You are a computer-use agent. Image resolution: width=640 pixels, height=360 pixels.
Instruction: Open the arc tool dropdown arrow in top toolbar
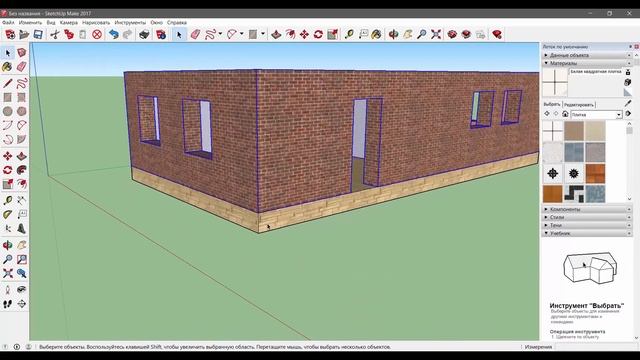[x=241, y=34]
